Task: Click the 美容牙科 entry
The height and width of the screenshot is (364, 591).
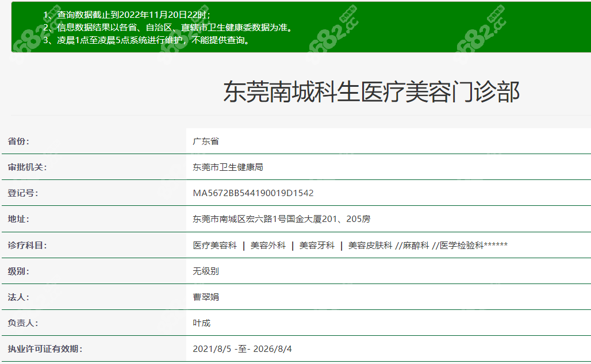Action: [317, 246]
